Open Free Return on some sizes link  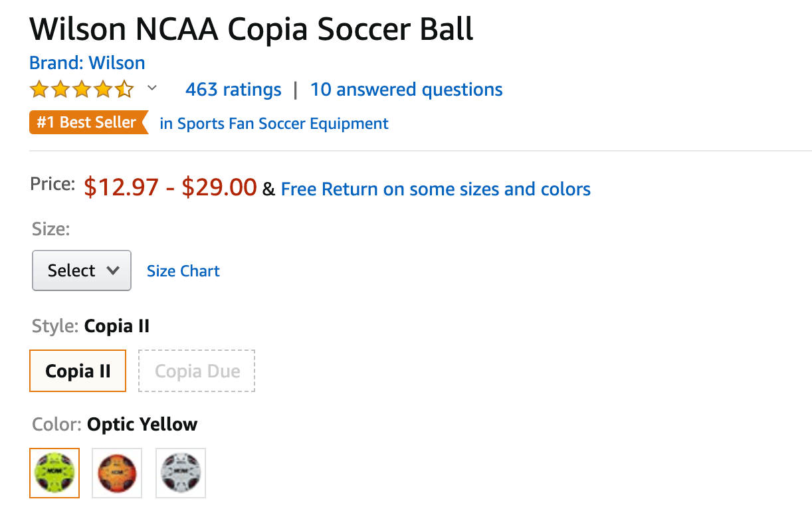[x=436, y=189]
